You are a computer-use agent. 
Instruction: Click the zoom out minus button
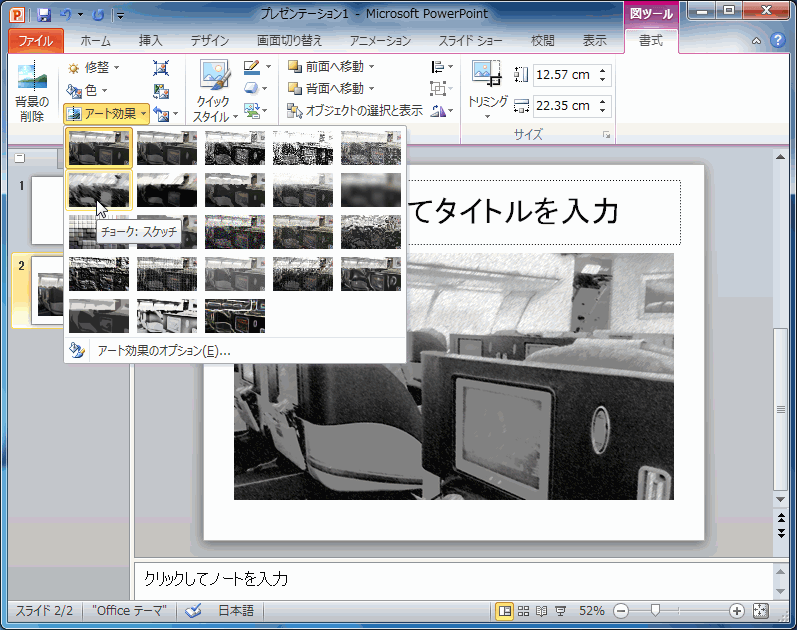(x=621, y=611)
